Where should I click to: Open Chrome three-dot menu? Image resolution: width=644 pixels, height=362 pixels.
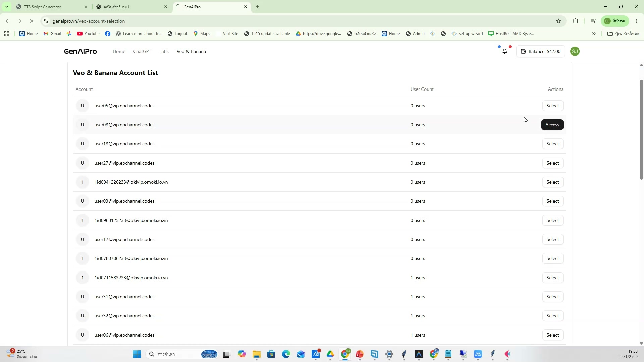[x=637, y=21]
